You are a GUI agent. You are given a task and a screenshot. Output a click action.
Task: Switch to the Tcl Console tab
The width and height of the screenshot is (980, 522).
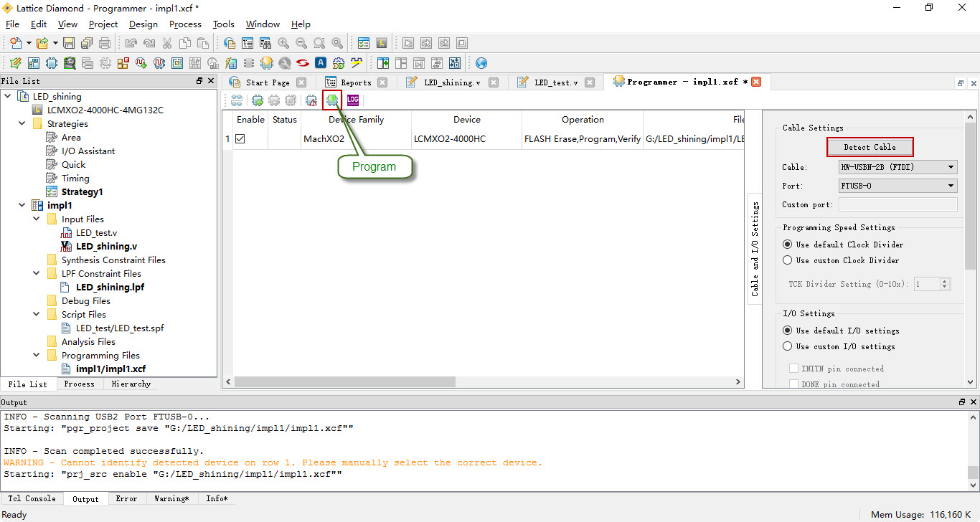32,498
